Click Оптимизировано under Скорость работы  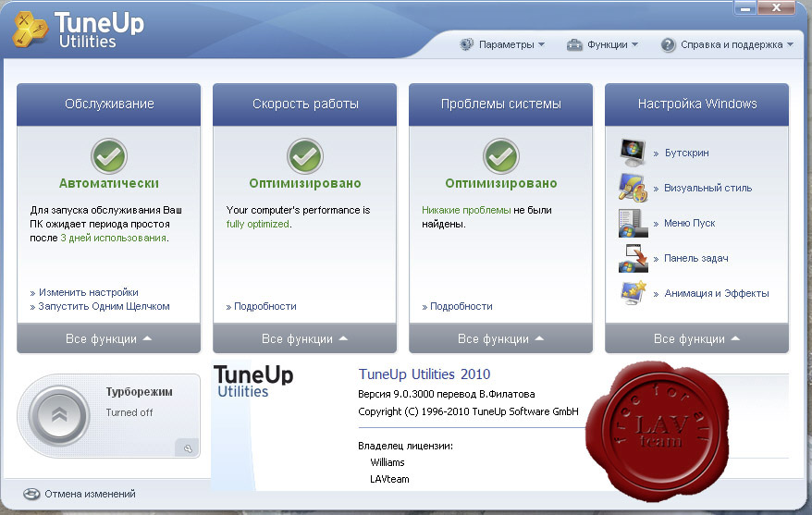pyautogui.click(x=305, y=183)
